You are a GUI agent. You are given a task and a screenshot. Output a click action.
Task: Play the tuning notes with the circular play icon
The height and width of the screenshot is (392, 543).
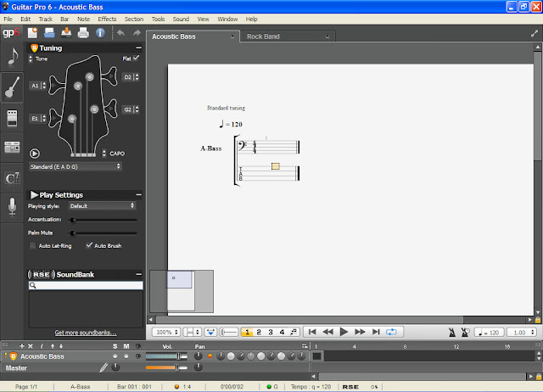click(x=35, y=153)
